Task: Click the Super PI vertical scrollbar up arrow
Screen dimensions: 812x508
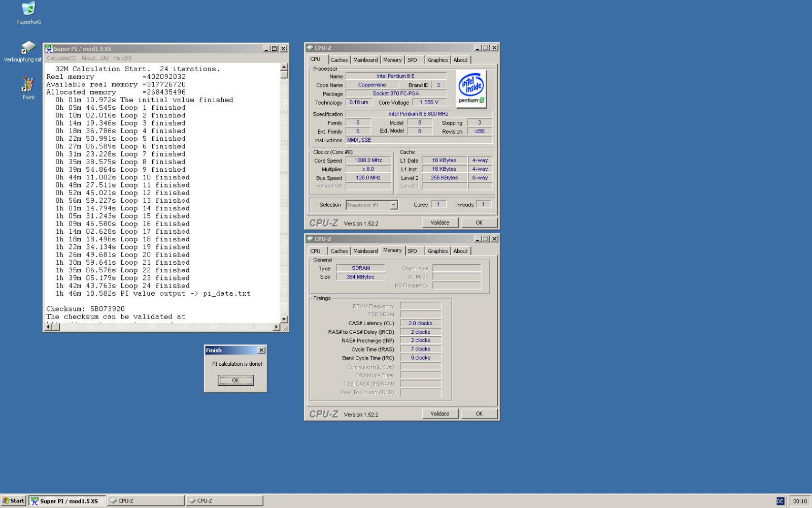Action: pyautogui.click(x=284, y=67)
